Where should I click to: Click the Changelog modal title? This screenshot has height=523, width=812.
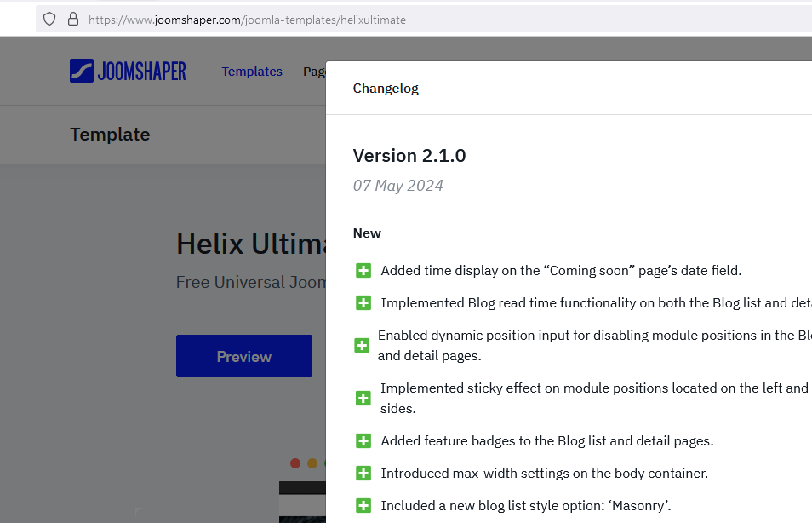386,89
